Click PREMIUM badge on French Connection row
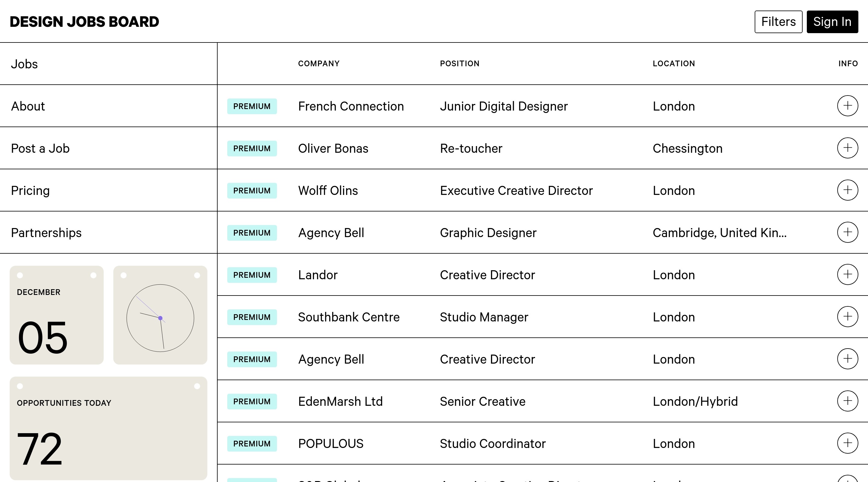 [252, 106]
